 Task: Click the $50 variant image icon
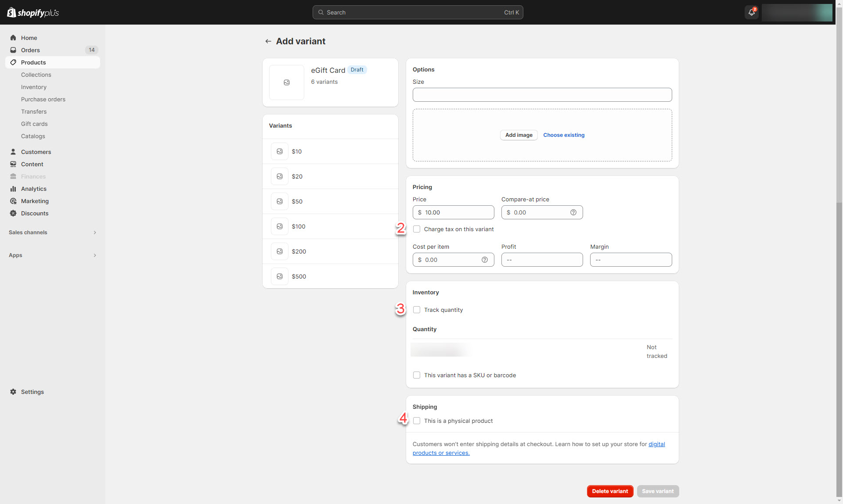pyautogui.click(x=280, y=201)
